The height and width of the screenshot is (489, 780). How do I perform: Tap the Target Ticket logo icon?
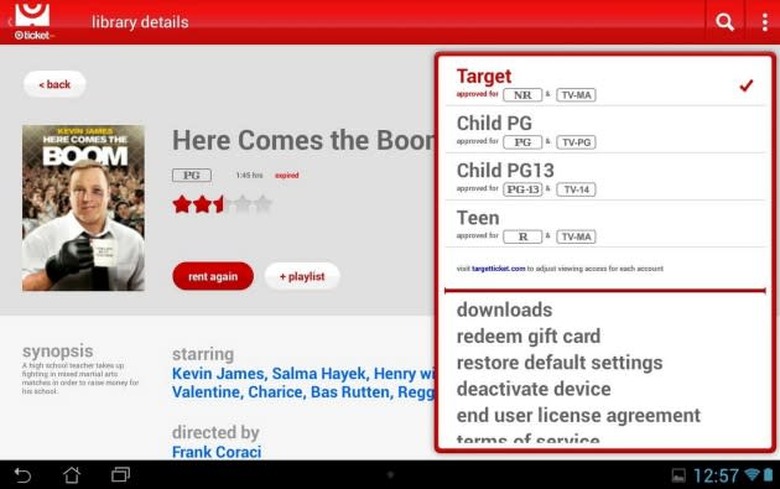32,20
